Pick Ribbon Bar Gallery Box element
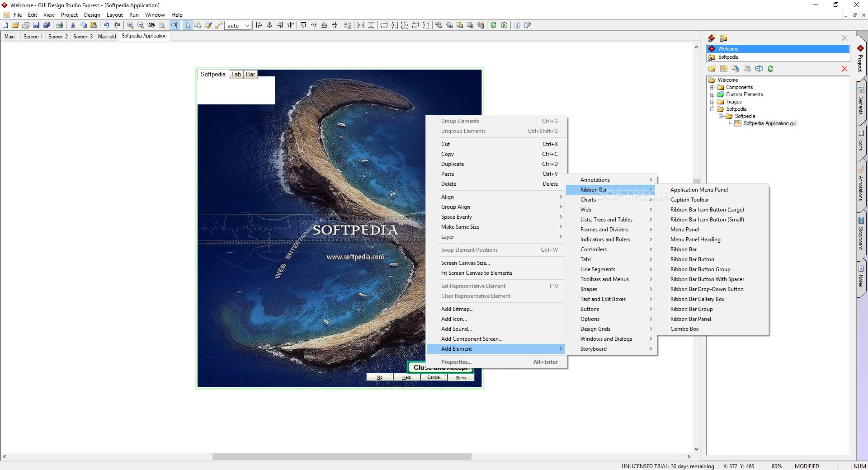 pos(712,299)
